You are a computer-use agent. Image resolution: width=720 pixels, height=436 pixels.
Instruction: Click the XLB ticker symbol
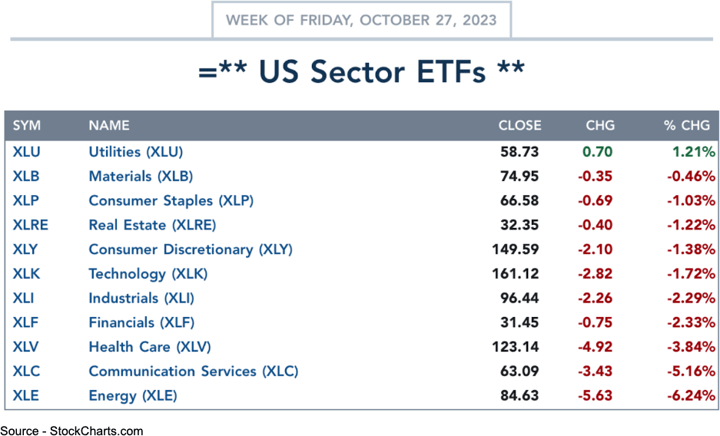click(x=26, y=176)
